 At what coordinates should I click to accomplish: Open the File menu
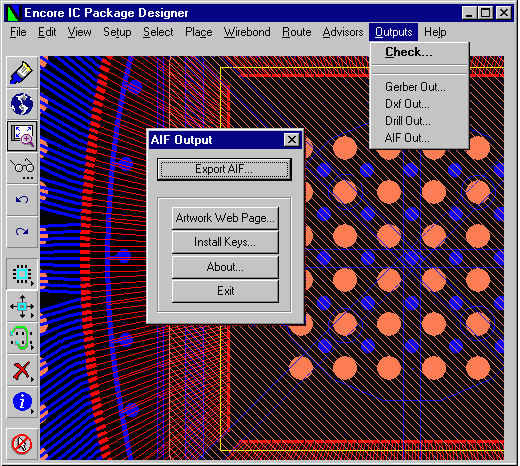coord(18,32)
